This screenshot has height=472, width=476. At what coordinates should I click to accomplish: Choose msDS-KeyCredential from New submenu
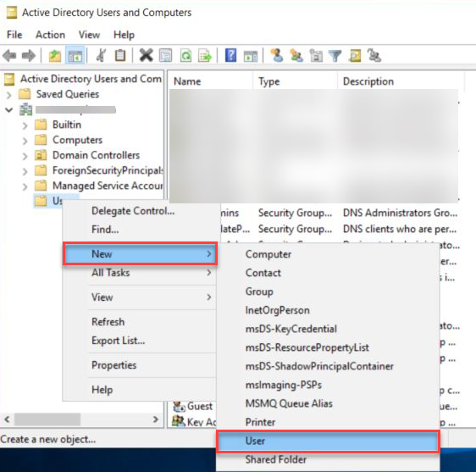[x=328, y=329]
